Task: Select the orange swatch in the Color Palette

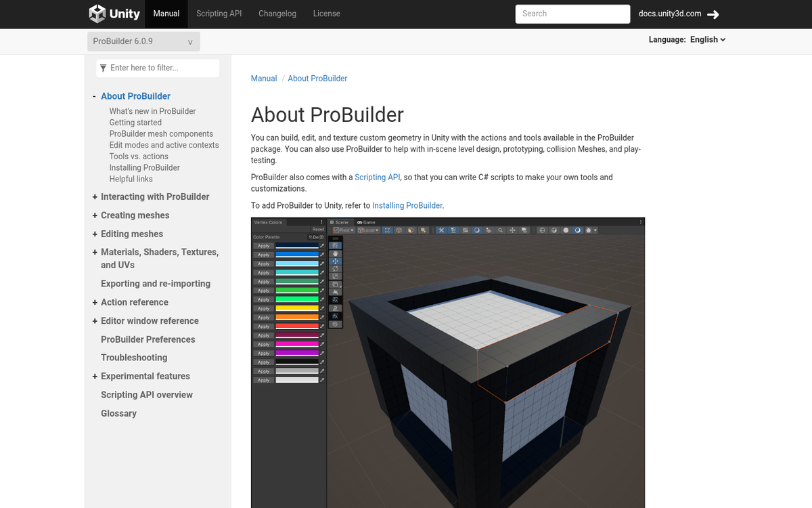Action: (x=297, y=317)
